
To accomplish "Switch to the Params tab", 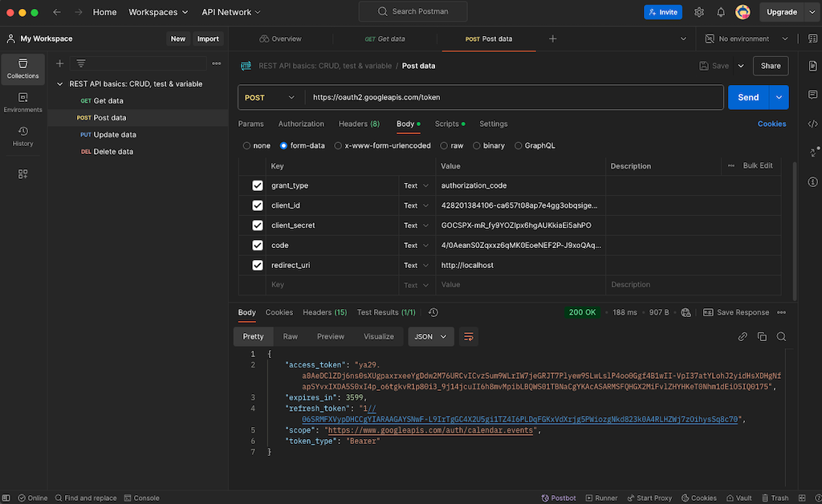I will (x=250, y=124).
